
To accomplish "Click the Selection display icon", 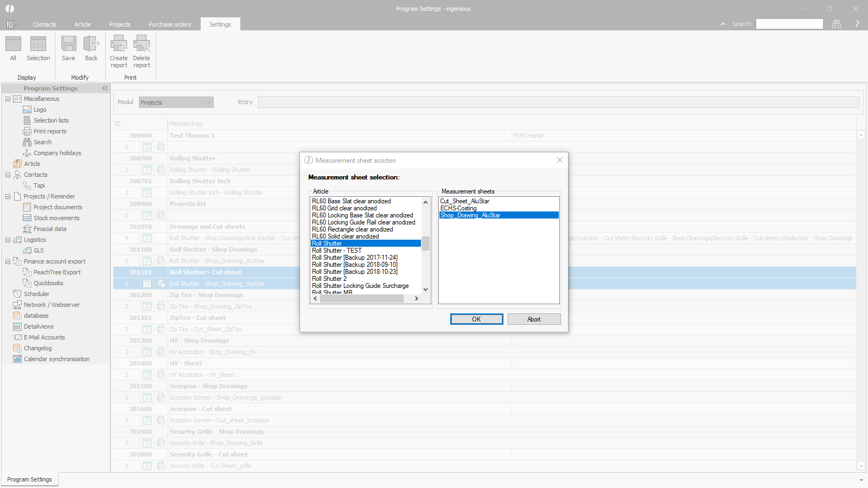I will click(38, 44).
